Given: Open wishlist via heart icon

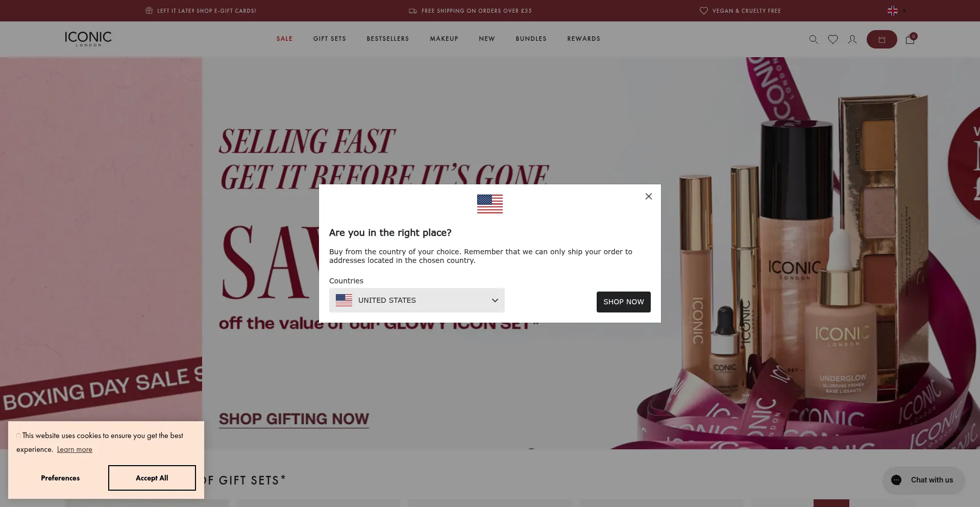Looking at the screenshot, I should 833,39.
